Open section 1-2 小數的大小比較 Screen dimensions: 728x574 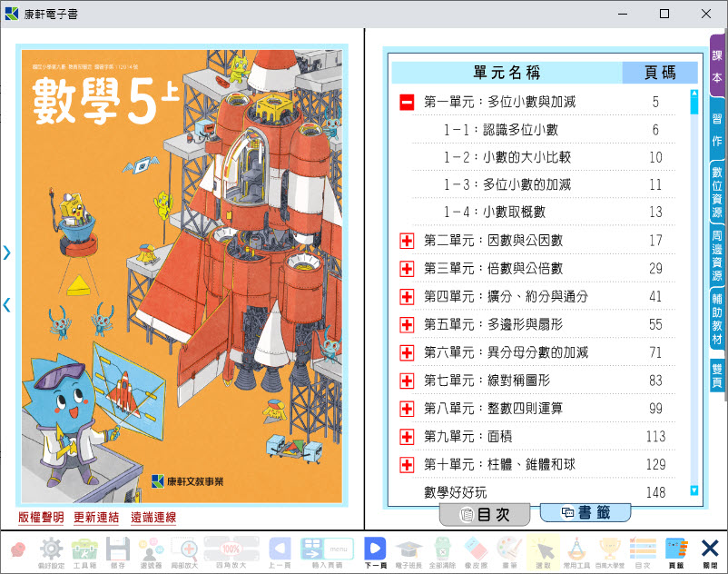click(507, 157)
